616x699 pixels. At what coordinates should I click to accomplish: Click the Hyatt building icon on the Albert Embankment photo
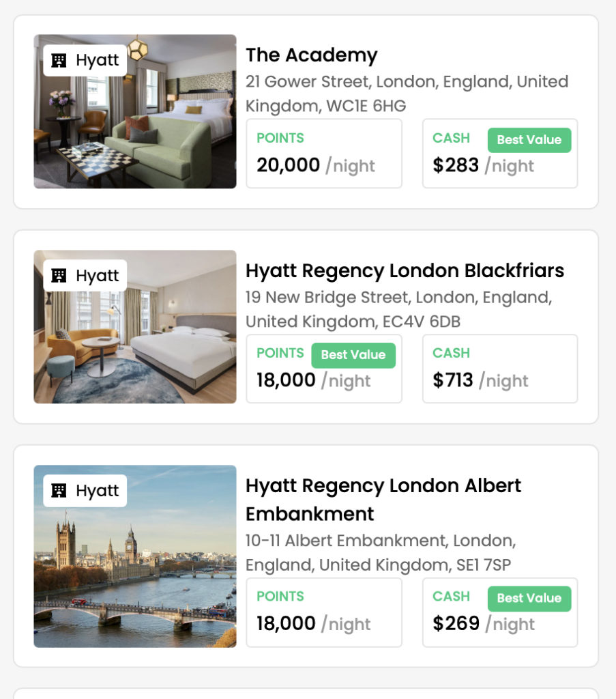tap(59, 491)
